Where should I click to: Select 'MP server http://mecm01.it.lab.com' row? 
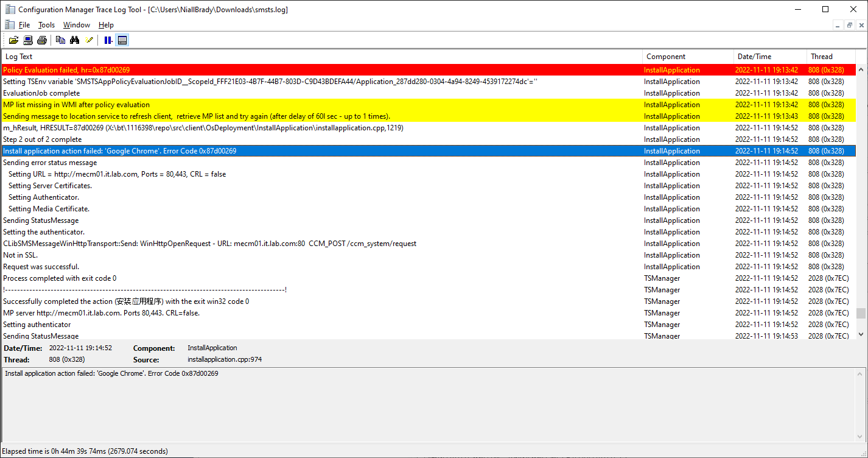[429, 313]
